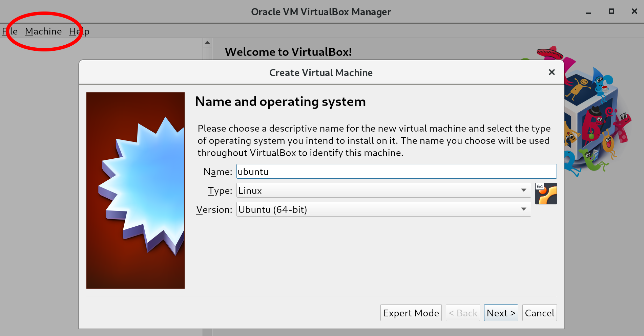644x336 pixels.
Task: Click the wizard starburst image
Action: (136, 190)
